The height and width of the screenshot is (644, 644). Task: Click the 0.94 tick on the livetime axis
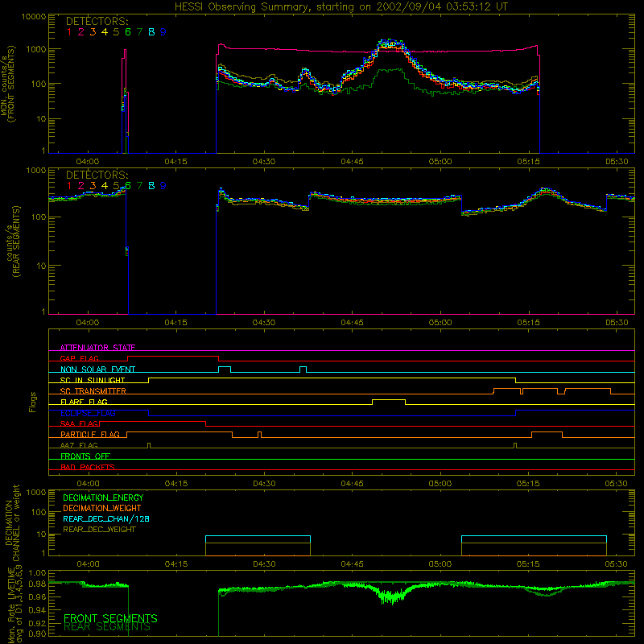tap(37, 609)
